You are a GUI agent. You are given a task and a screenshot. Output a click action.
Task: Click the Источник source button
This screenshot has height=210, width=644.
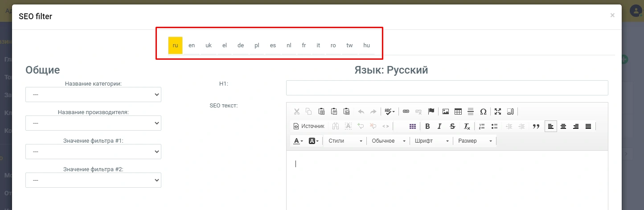[309, 126]
